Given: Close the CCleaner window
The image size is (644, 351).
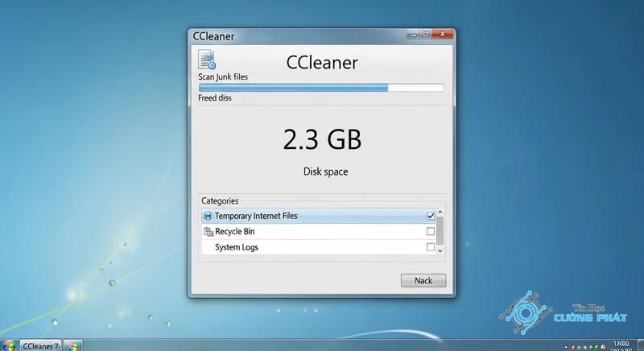Looking at the screenshot, I should 442,35.
